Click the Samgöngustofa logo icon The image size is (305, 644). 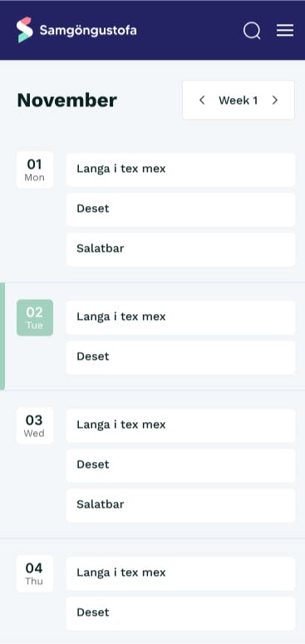click(25, 30)
